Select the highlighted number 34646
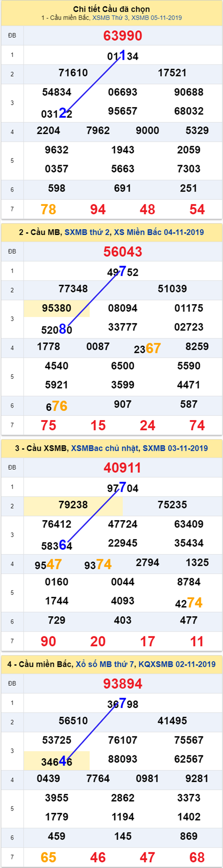 [57, 762]
